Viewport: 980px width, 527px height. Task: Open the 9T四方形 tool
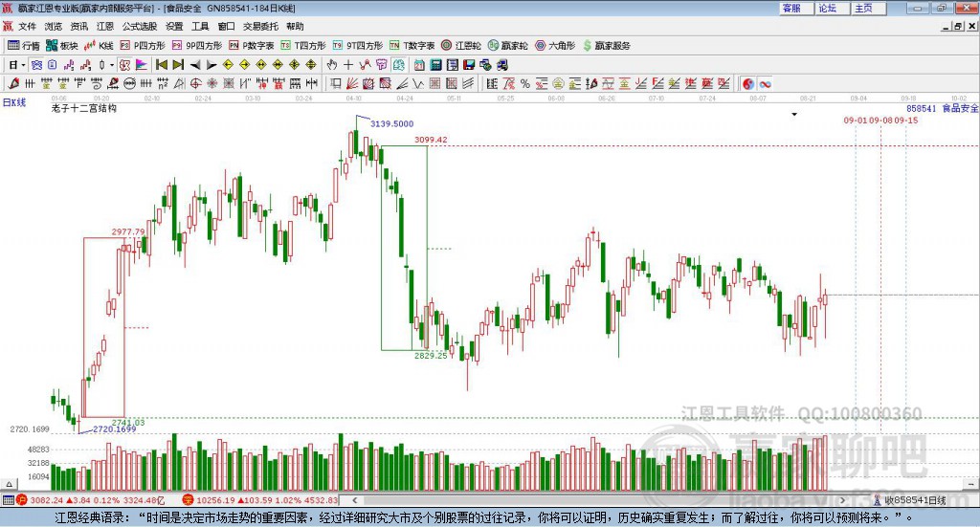(x=358, y=46)
